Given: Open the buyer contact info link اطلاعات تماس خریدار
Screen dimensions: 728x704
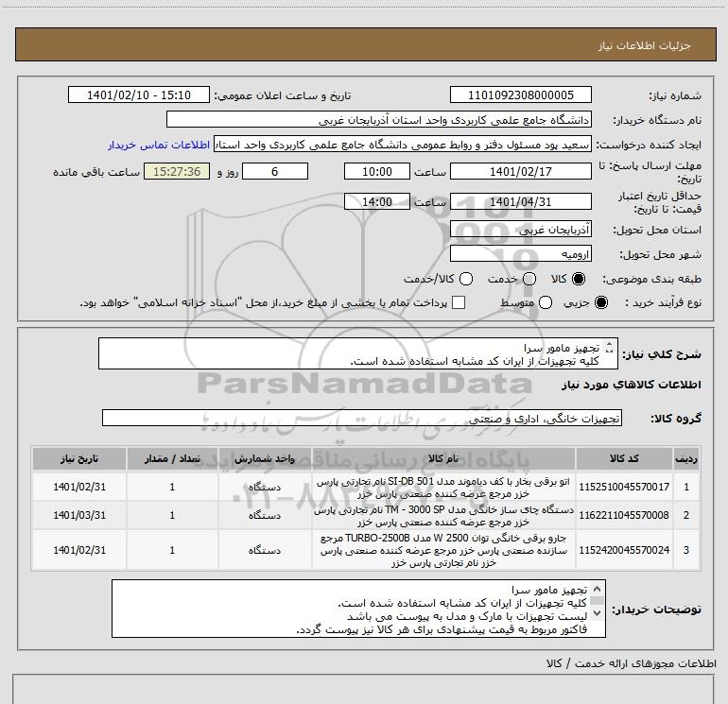Looking at the screenshot, I should click(x=159, y=145).
